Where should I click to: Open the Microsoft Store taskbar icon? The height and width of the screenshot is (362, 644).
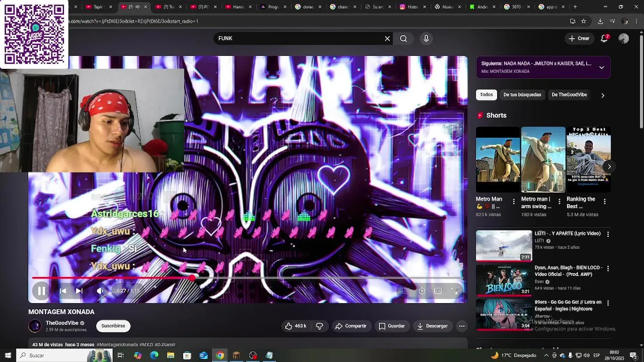tap(187, 355)
